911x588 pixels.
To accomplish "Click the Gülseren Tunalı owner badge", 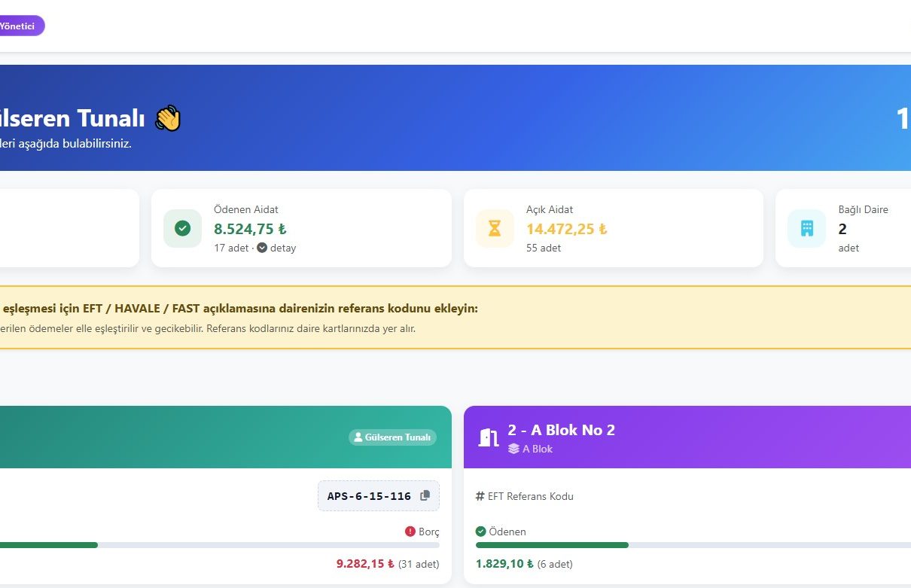I will [392, 437].
